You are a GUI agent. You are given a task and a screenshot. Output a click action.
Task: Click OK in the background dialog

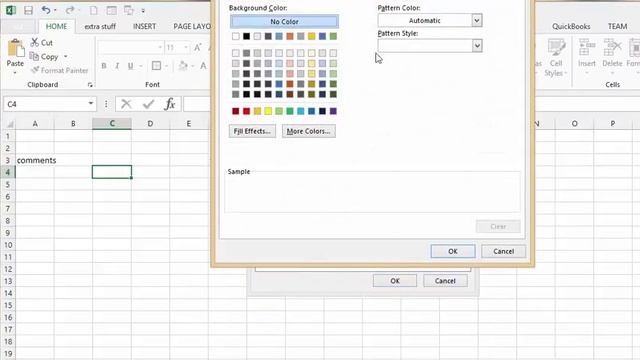click(395, 281)
